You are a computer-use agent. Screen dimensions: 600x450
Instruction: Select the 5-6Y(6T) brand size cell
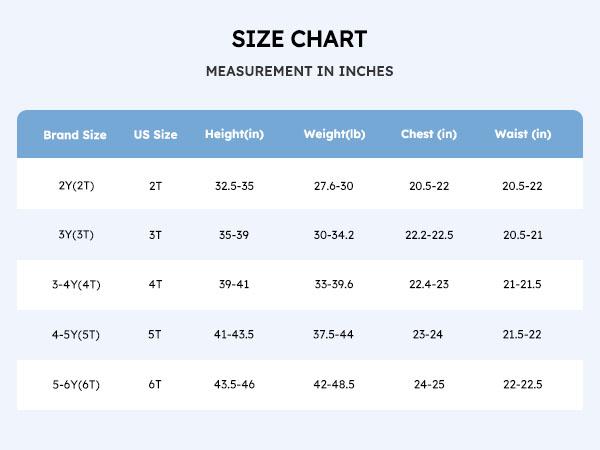click(x=76, y=384)
